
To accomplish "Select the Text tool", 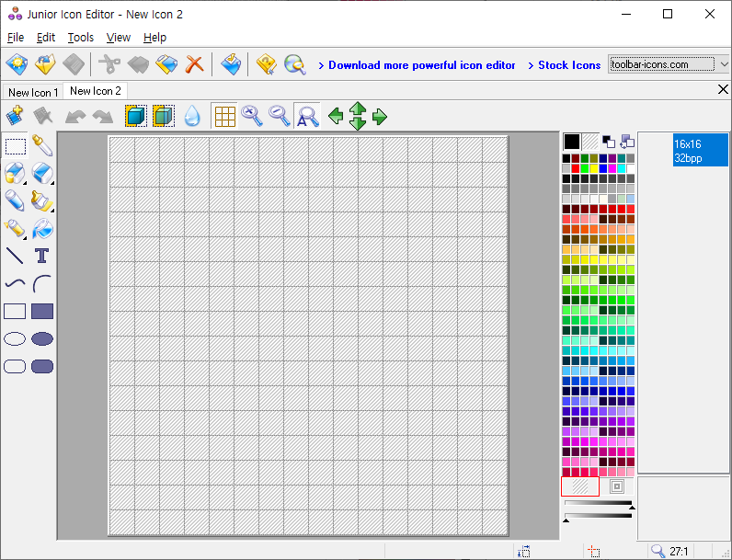I will [42, 256].
